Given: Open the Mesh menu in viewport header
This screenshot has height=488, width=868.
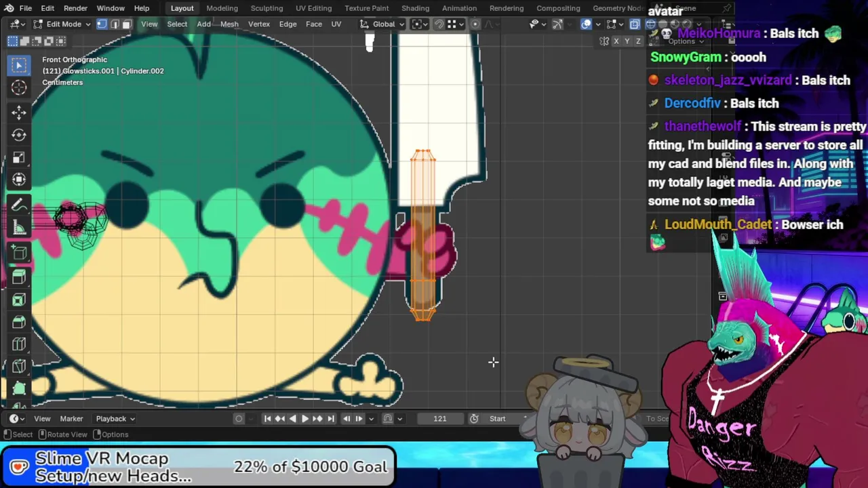Looking at the screenshot, I should click(x=229, y=24).
